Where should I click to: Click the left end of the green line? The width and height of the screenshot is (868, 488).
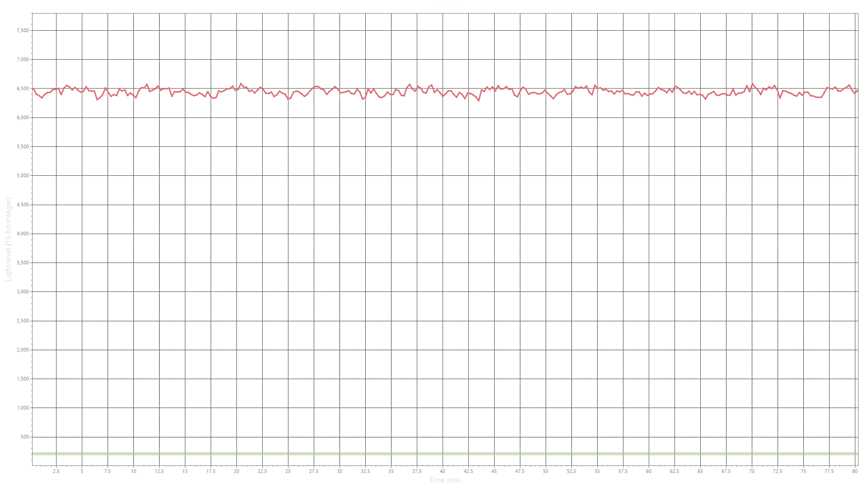[x=34, y=453]
